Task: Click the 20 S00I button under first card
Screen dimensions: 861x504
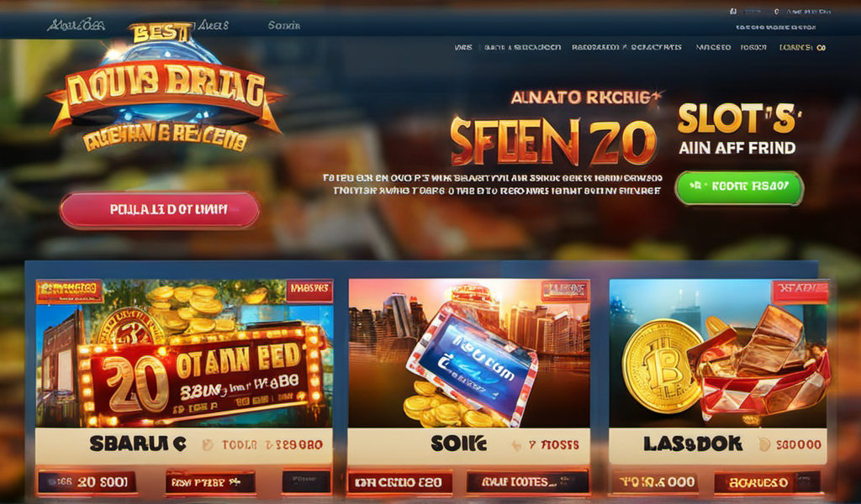Action: [87, 483]
